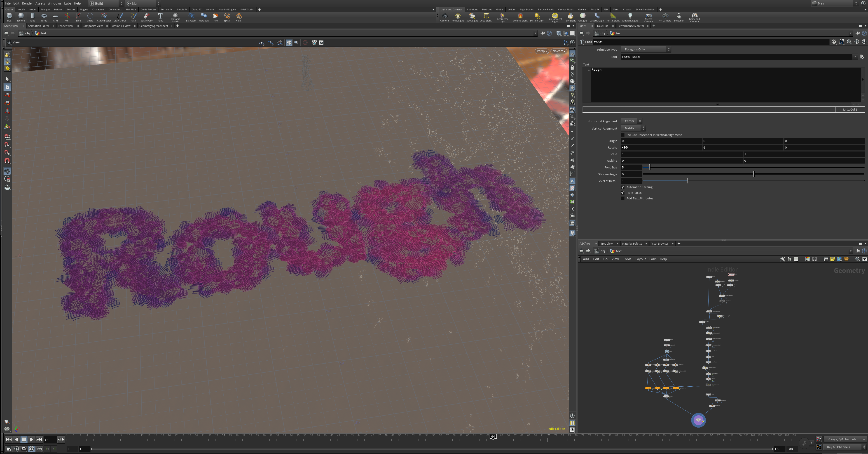868x454 pixels.
Task: Create a Spot Light
Action: 472,17
